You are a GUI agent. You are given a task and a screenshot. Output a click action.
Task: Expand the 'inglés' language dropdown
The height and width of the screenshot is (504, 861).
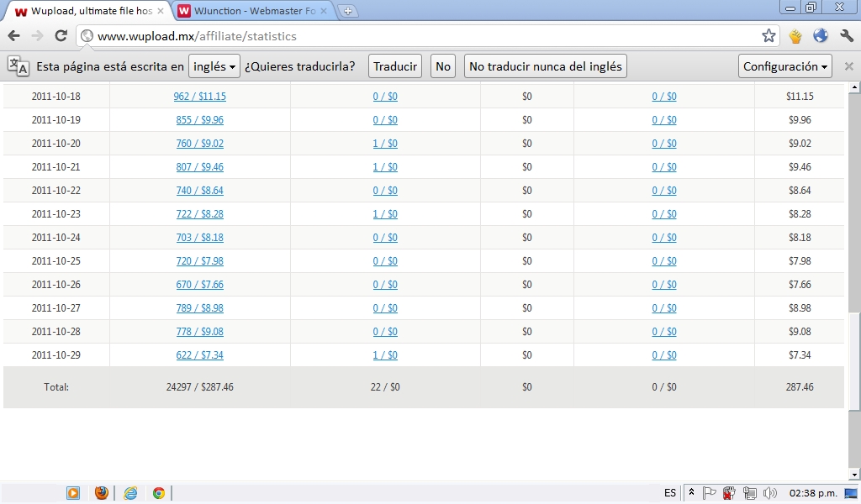214,66
